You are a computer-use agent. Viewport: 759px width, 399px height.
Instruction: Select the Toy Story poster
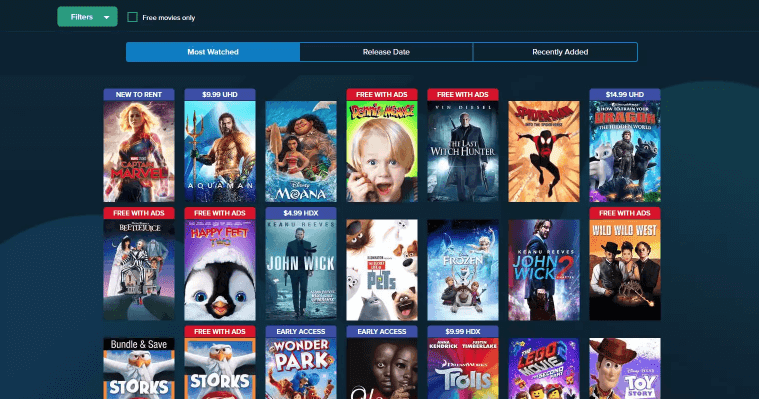[625, 368]
